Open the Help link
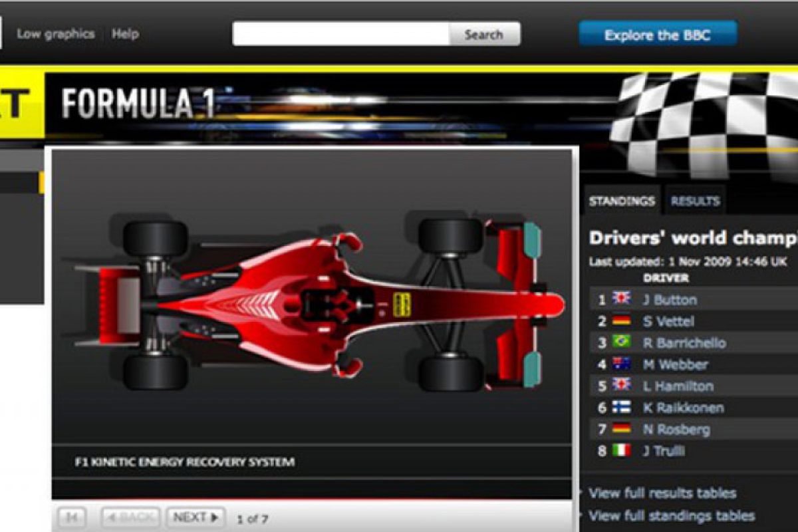Screen dimensions: 798x532 [x=125, y=34]
